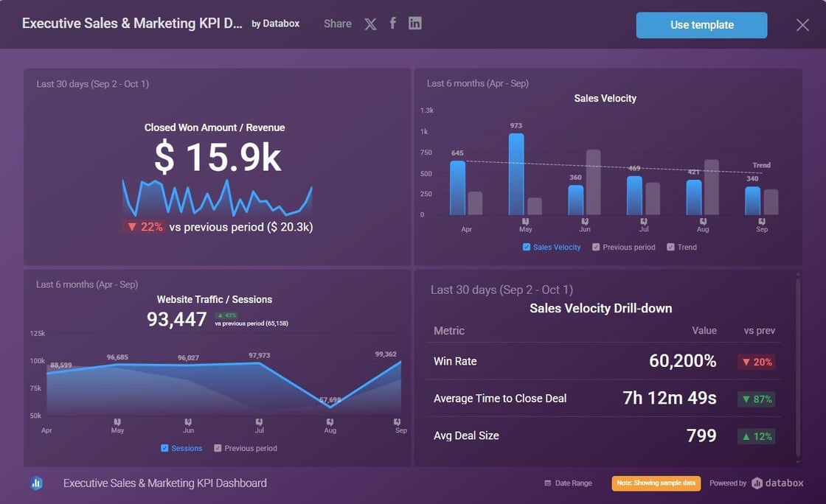Open the Date Range selector
The width and height of the screenshot is (826, 504).
click(573, 483)
